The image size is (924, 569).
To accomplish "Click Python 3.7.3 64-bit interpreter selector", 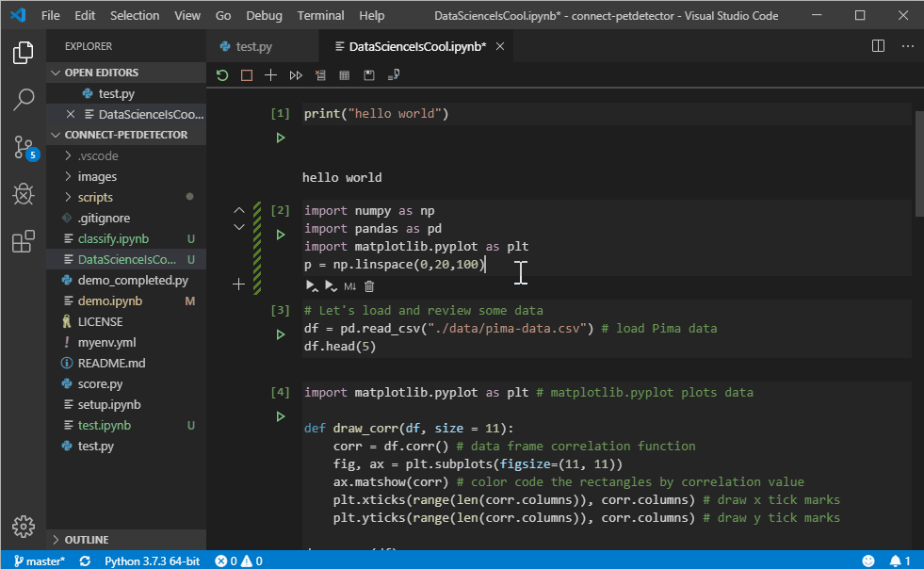I will pyautogui.click(x=152, y=561).
